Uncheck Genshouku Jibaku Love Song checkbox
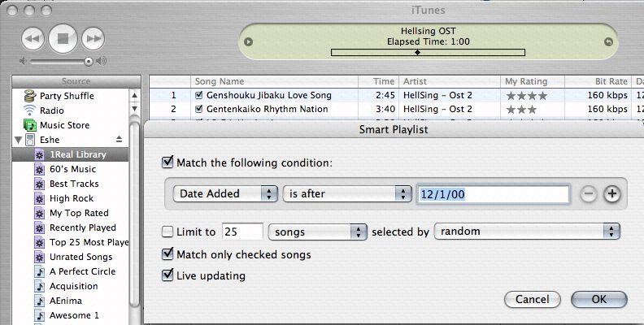The image size is (644, 325). click(x=199, y=95)
